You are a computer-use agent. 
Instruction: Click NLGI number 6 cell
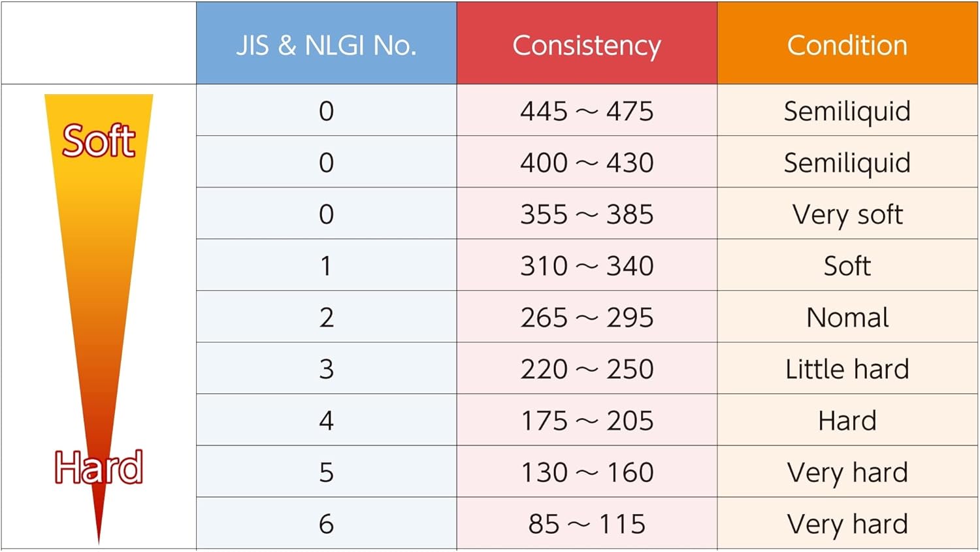(327, 523)
